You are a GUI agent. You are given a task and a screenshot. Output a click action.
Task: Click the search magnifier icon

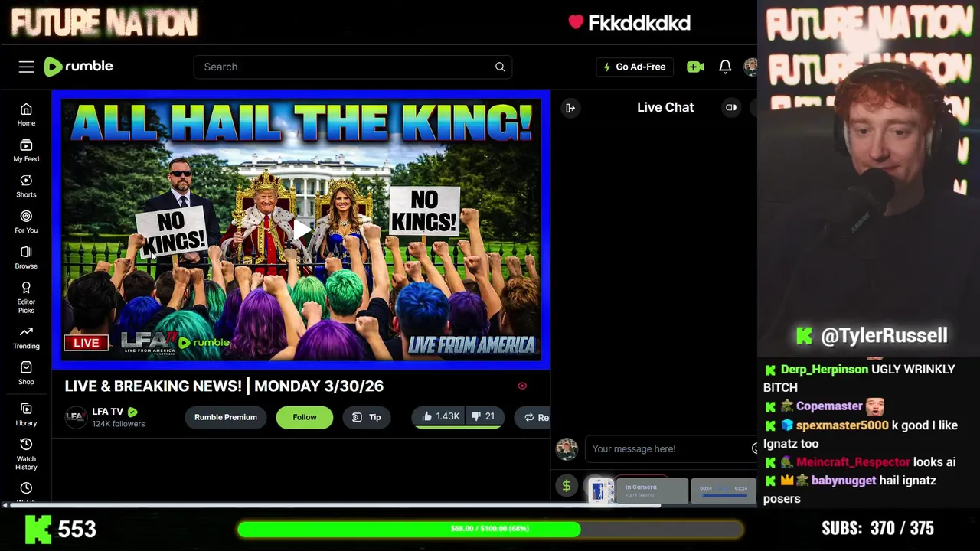point(500,67)
